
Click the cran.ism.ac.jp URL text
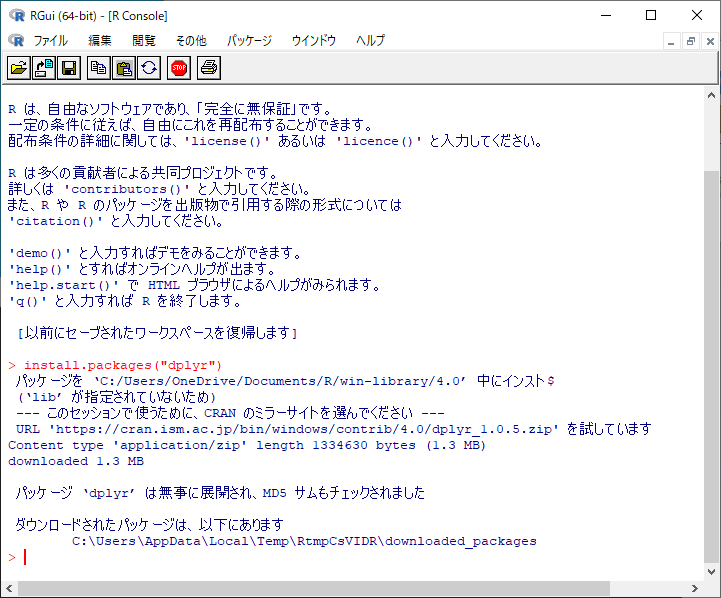(x=303, y=429)
